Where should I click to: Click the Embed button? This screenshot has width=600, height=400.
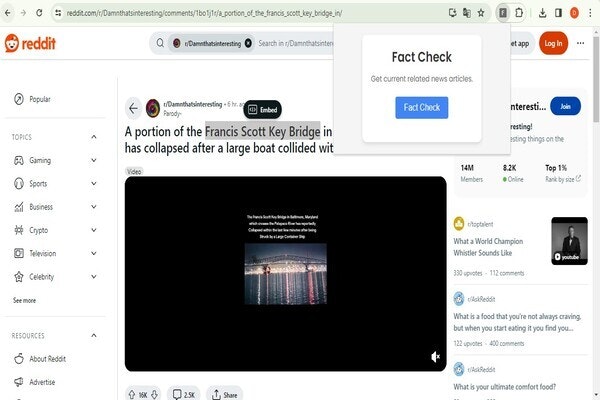(x=262, y=110)
